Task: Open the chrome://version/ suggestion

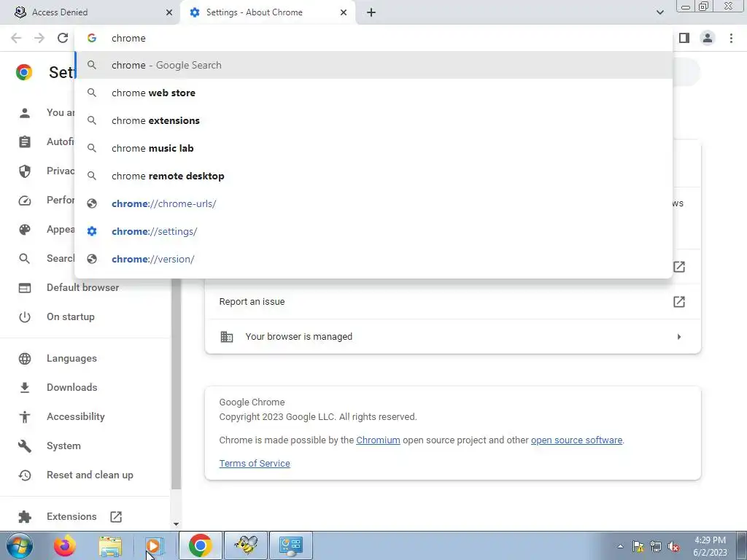Action: click(374, 259)
